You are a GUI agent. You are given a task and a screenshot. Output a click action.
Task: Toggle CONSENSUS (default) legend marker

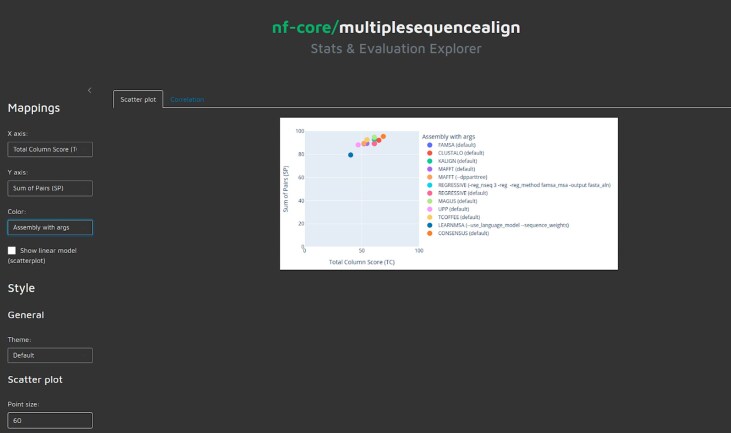click(x=429, y=233)
